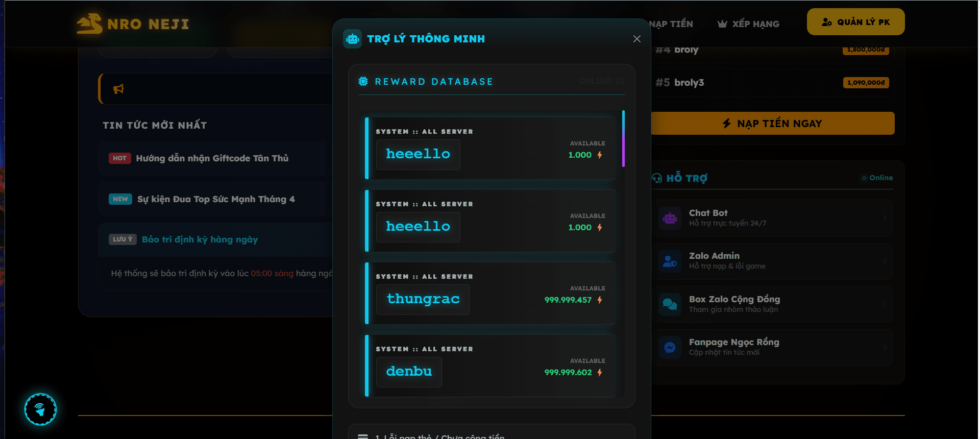Open the NRO NEJI dragon logo
The height and width of the screenshot is (439, 980).
[90, 23]
